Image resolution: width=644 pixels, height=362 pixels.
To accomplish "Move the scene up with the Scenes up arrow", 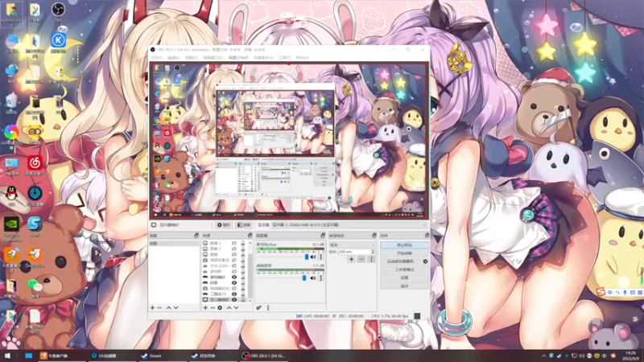I will pos(168,307).
